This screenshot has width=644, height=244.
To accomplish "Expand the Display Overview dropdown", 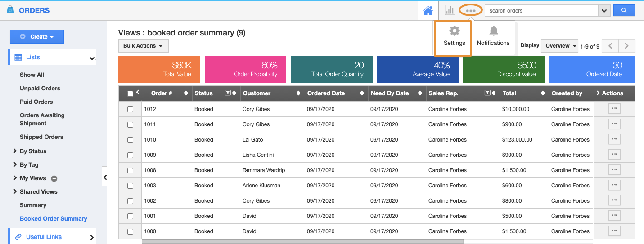I will [x=559, y=46].
